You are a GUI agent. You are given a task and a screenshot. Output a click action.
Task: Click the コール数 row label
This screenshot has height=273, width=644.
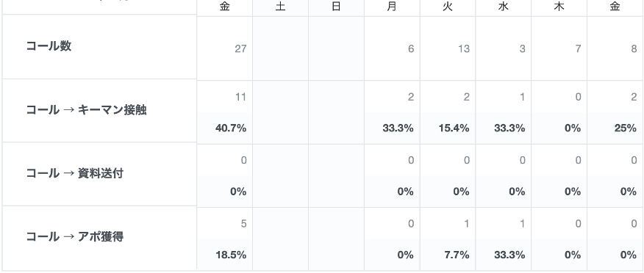coord(49,46)
